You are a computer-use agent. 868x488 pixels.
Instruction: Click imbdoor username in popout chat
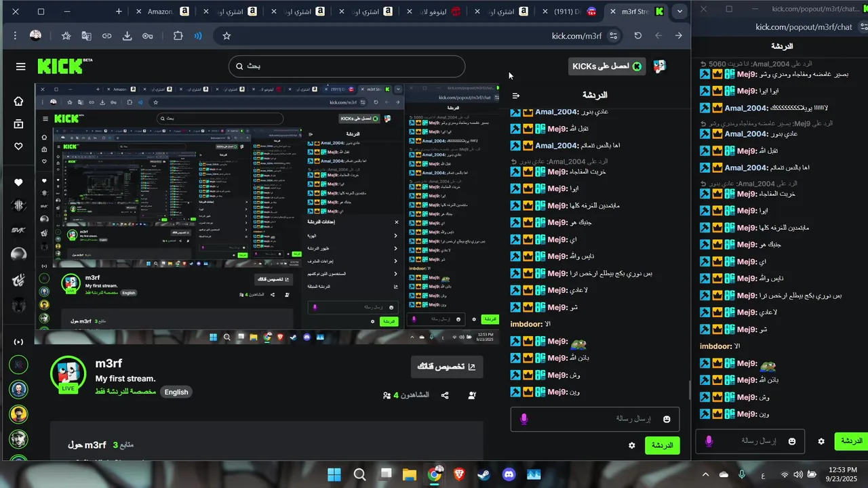point(715,346)
